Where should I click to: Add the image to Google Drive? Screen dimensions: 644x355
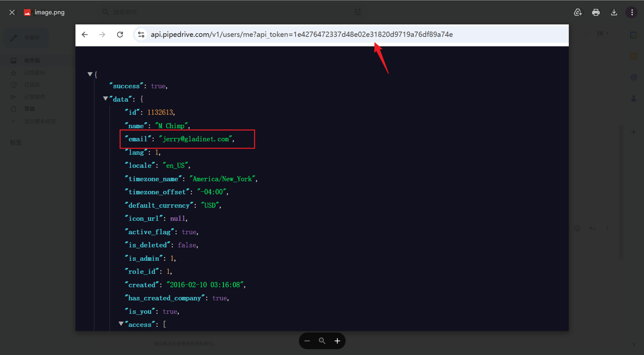tap(578, 12)
